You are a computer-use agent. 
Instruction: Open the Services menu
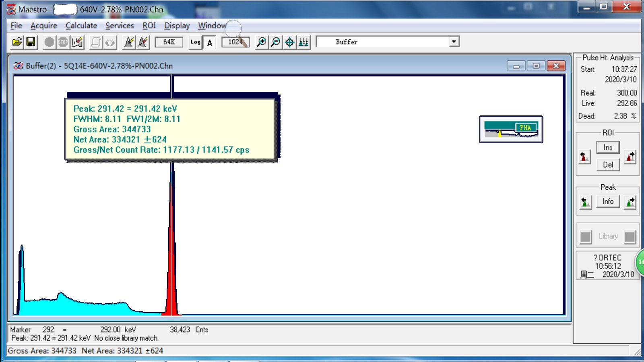120,25
